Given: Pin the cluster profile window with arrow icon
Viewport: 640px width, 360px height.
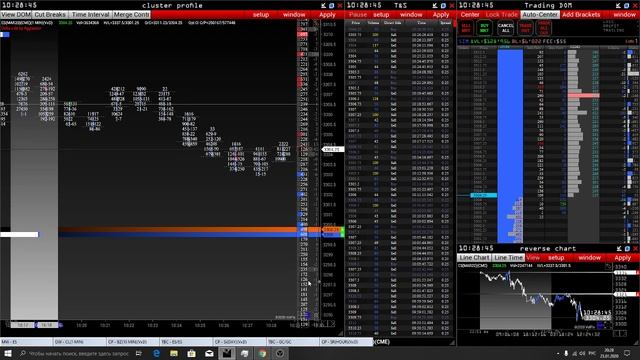Looking at the screenshot, I should click(323, 5).
